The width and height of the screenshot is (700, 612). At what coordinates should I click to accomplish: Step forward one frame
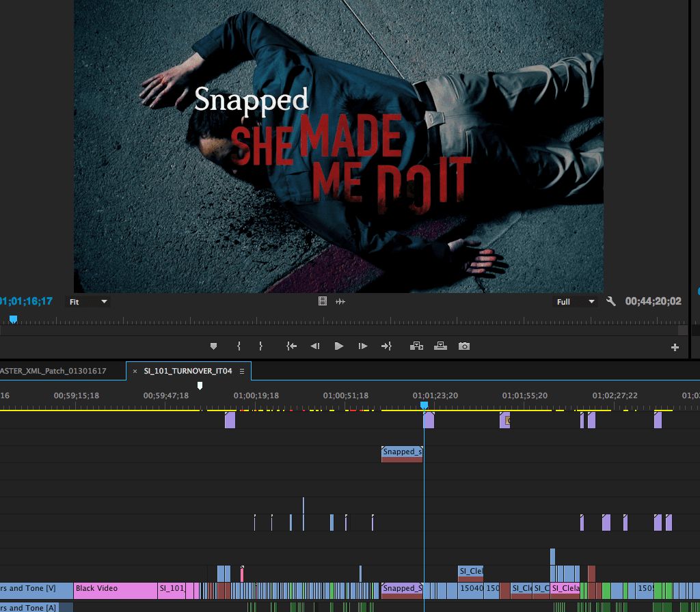pyautogui.click(x=363, y=346)
